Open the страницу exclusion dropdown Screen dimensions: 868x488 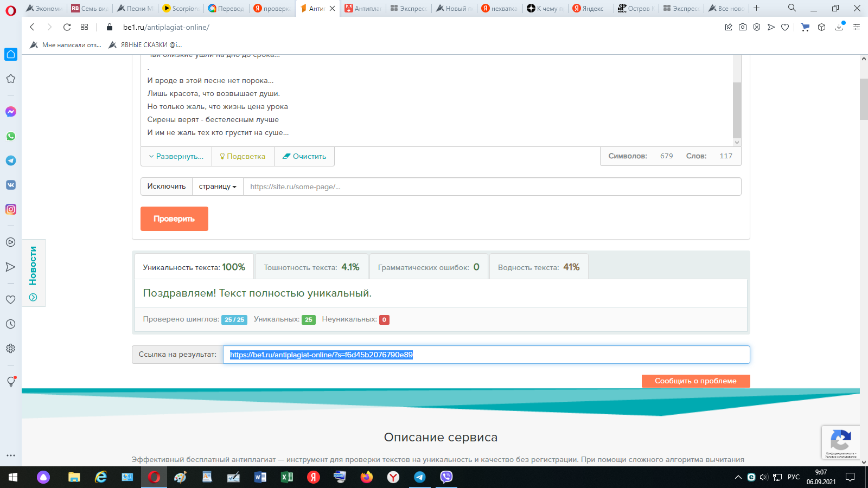(x=218, y=187)
